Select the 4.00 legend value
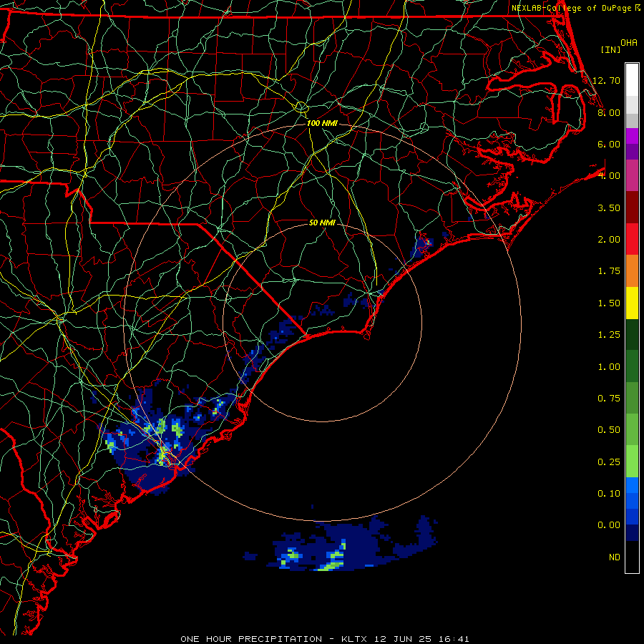644x644 pixels. [x=609, y=176]
